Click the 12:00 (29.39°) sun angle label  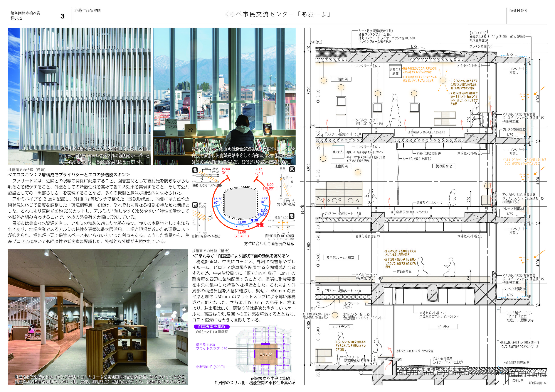[x=242, y=224]
